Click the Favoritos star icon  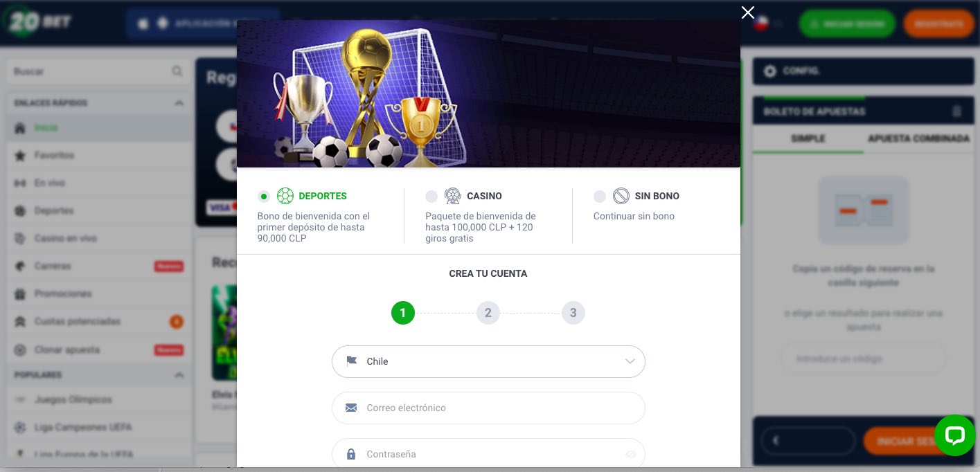coord(20,156)
